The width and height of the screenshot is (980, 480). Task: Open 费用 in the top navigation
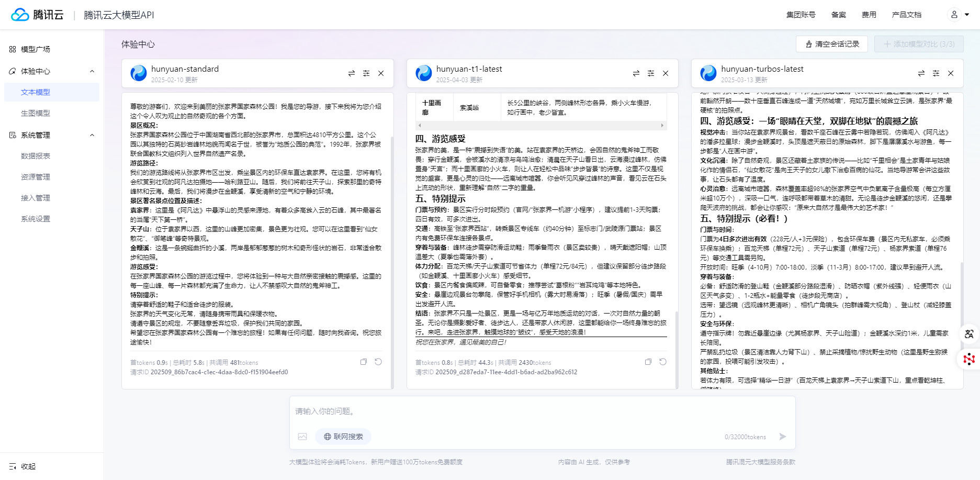[869, 15]
